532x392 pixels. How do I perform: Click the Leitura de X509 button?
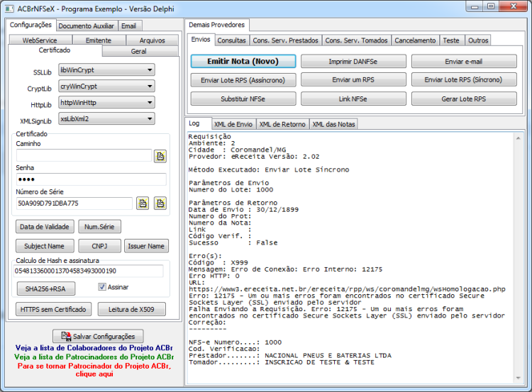pos(132,309)
